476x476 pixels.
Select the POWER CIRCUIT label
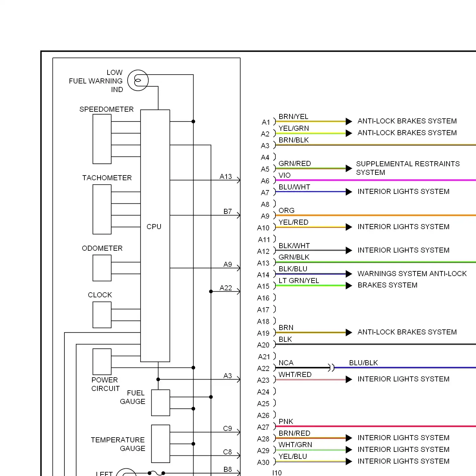[x=105, y=384]
